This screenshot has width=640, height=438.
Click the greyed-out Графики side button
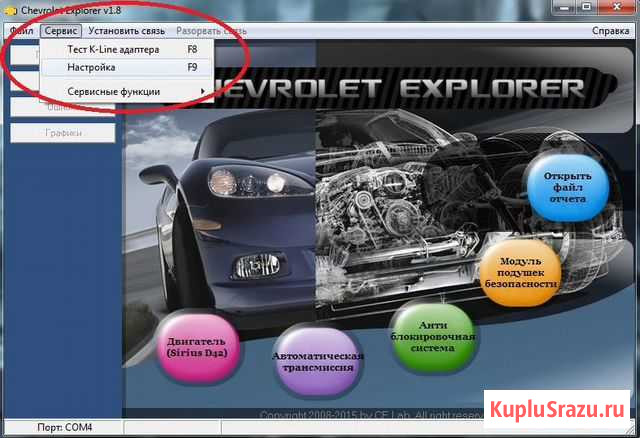pyautogui.click(x=63, y=133)
